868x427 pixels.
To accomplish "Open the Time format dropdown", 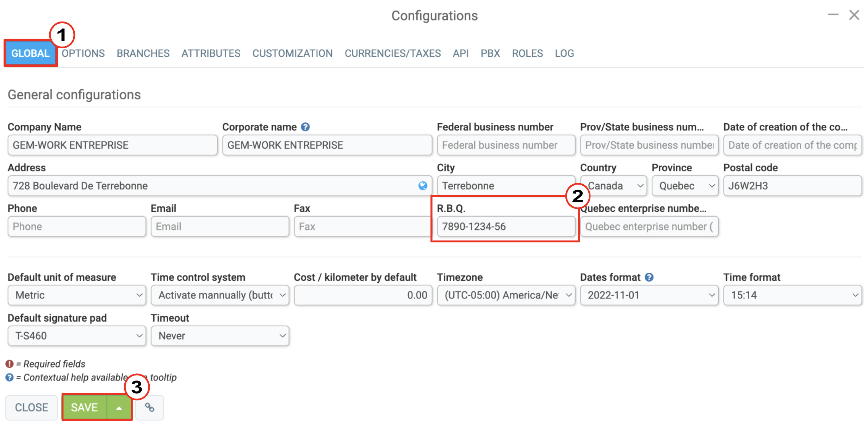I will coord(792,295).
